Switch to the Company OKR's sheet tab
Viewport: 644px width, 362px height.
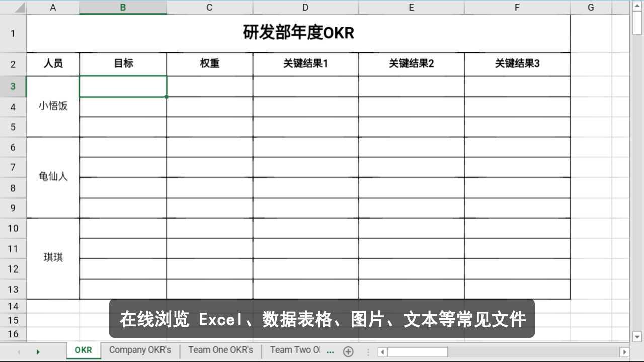[x=140, y=350]
